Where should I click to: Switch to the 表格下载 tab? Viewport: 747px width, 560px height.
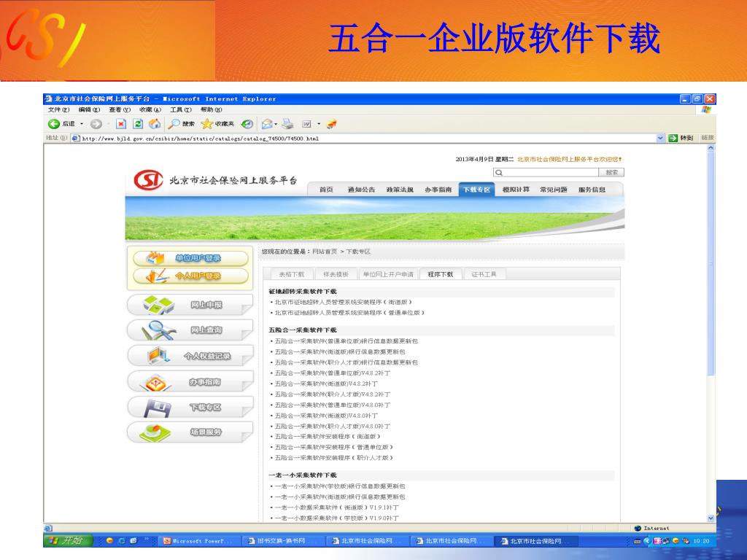292,274
